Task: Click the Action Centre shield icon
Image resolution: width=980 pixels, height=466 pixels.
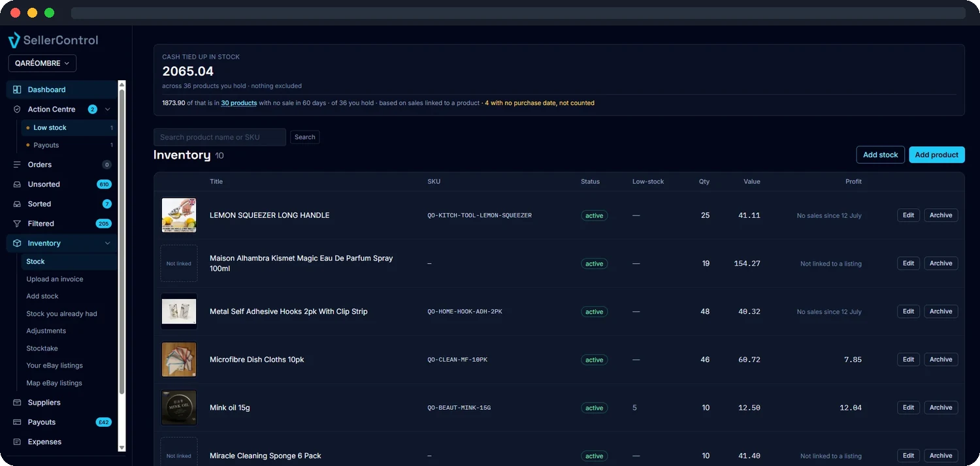Action: (x=17, y=109)
